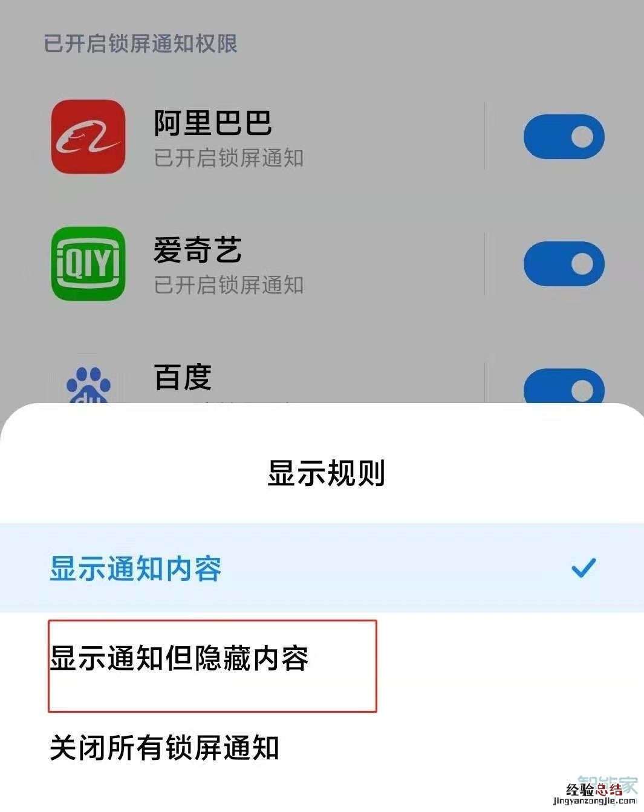Tap 已开启锁屏通知 subtitle under 阿里巴巴
This screenshot has width=644, height=812.
tap(229, 158)
